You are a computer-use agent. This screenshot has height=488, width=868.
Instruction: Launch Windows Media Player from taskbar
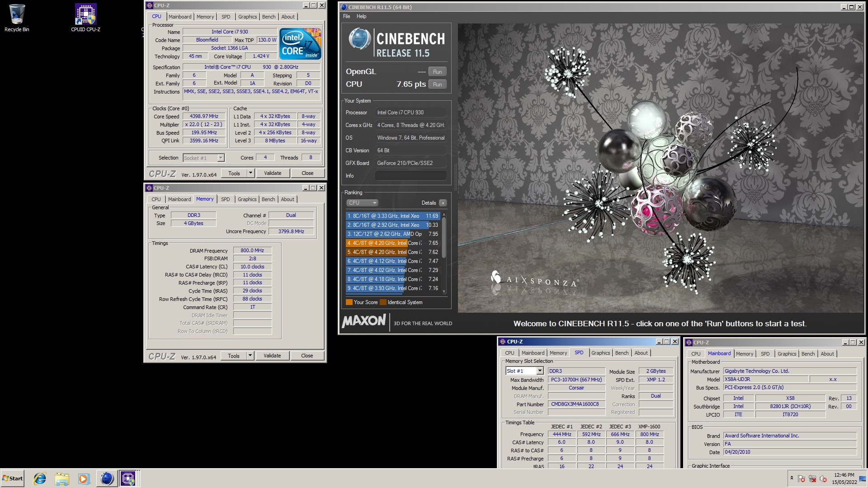(x=84, y=479)
